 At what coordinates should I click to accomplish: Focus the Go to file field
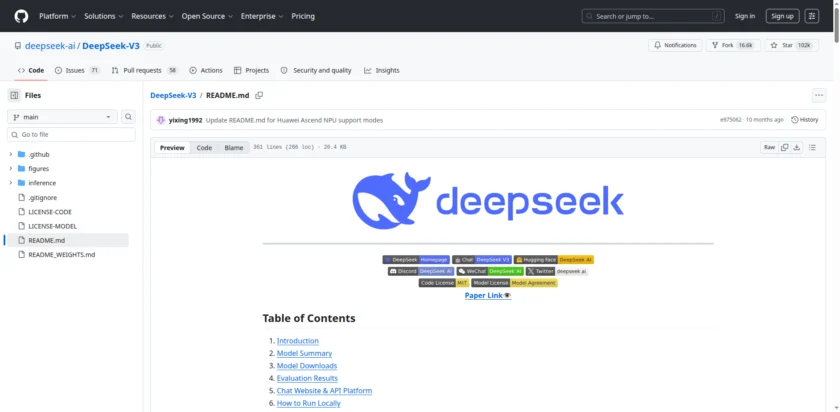[x=71, y=134]
